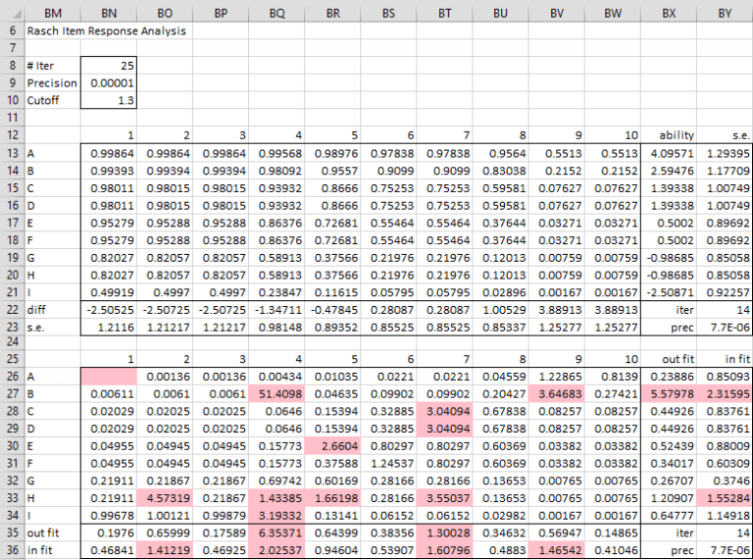Click the 's.e.' header in column BY
This screenshot has width=753, height=560.
pos(725,135)
